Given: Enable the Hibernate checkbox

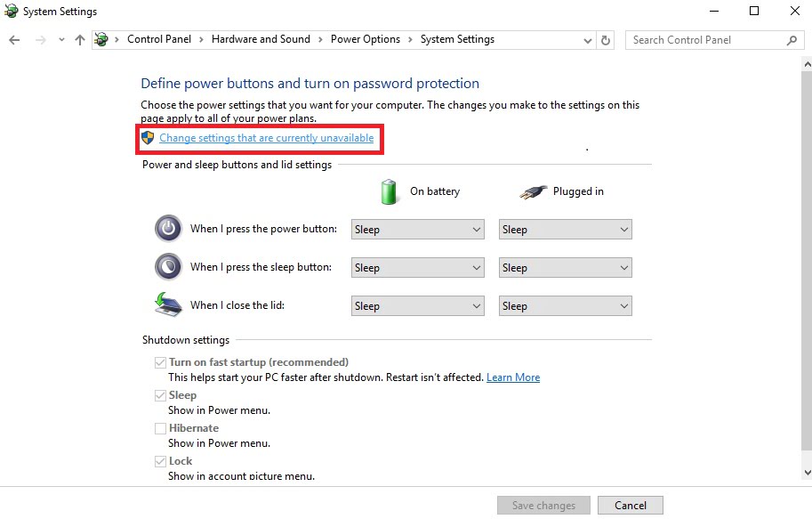Looking at the screenshot, I should tap(160, 427).
